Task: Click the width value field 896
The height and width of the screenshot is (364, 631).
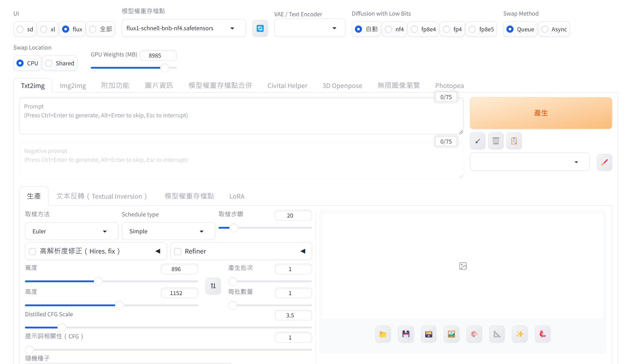Action: [x=179, y=269]
